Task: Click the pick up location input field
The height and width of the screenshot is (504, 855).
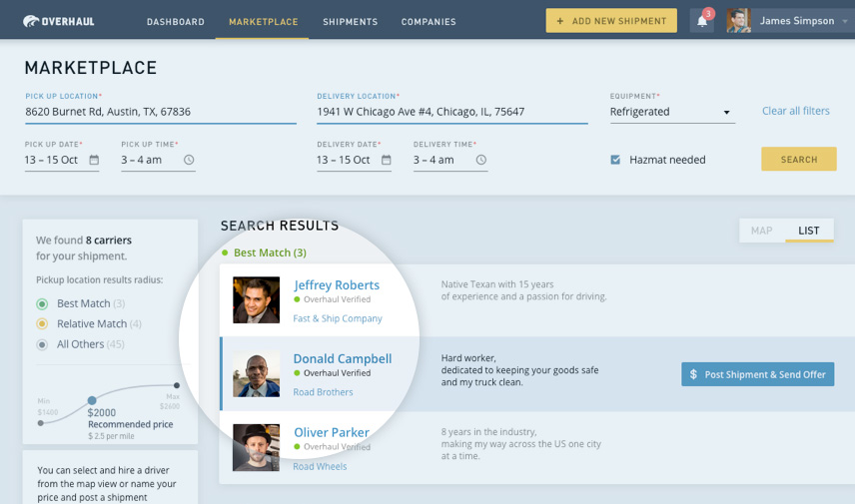Action: 160,112
